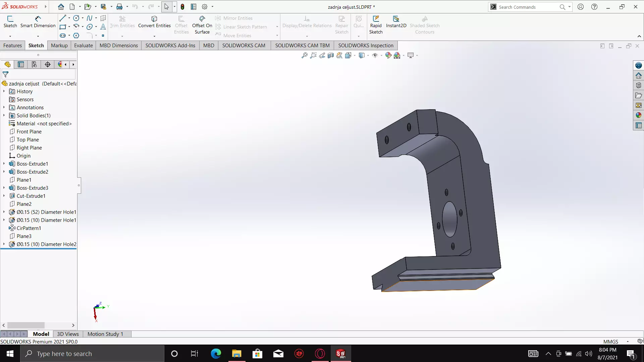Open the Smart Dimension dropdown arrow
Viewport: 644px width, 362px height.
click(38, 36)
